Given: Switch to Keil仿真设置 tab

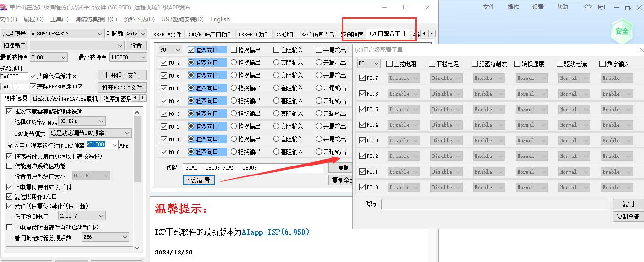Looking at the screenshot, I should [318, 35].
